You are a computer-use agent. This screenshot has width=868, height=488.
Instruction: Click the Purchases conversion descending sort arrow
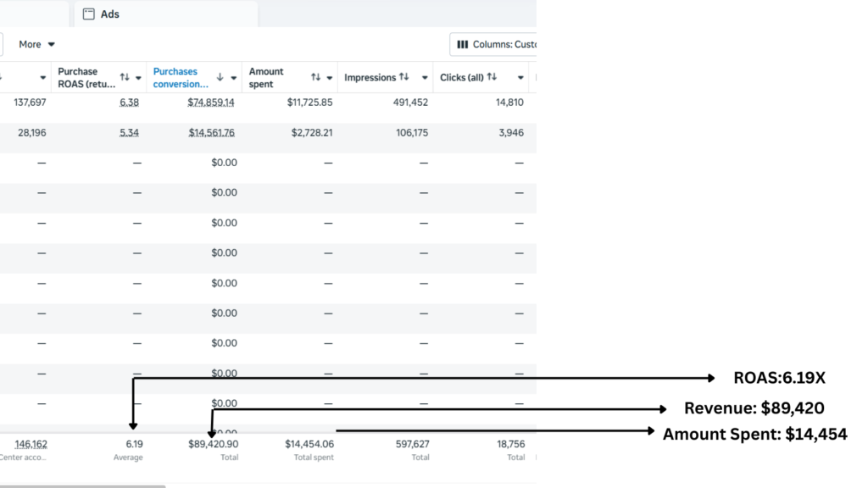(220, 77)
